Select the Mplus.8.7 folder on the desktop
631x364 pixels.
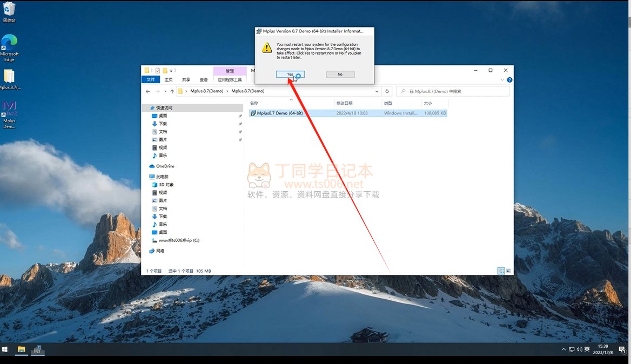10,79
